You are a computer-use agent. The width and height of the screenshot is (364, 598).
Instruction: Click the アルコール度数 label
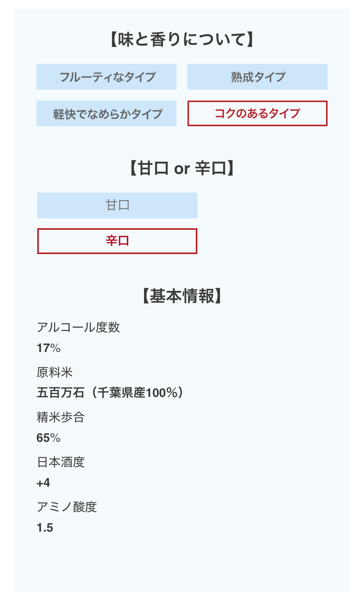click(x=78, y=327)
